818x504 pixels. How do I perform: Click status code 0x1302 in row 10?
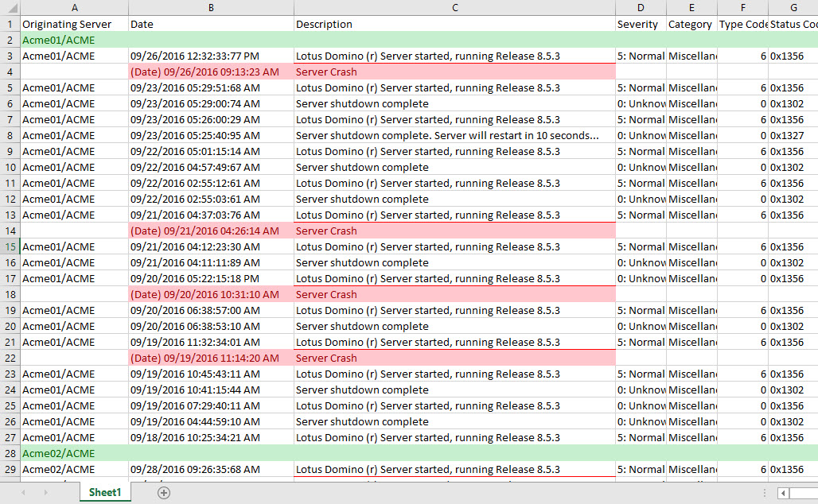tap(793, 167)
